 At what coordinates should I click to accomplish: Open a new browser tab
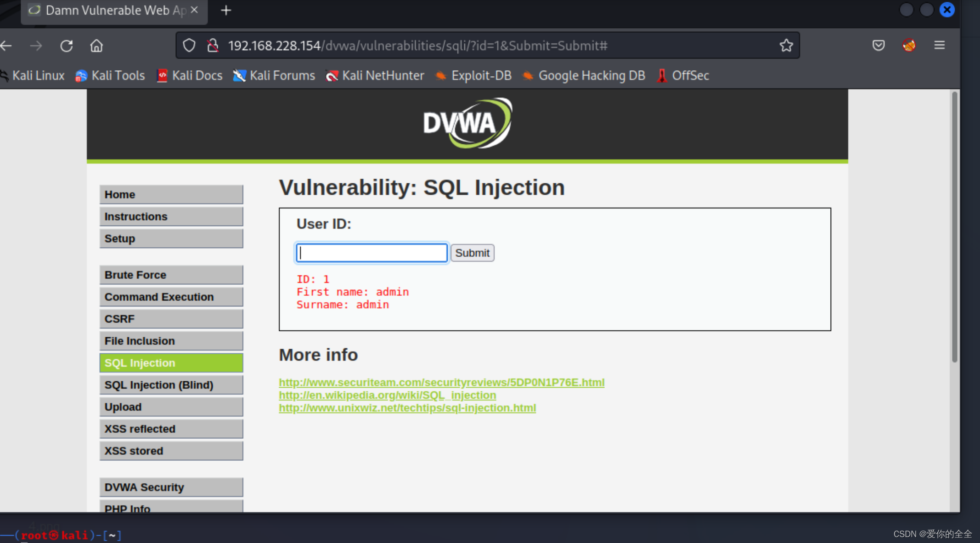point(226,10)
